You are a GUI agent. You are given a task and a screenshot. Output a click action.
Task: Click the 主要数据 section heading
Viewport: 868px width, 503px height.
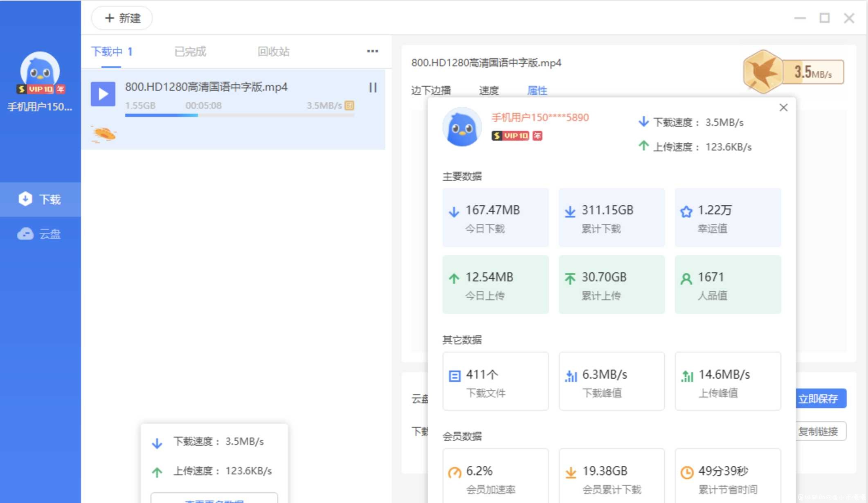pyautogui.click(x=462, y=176)
